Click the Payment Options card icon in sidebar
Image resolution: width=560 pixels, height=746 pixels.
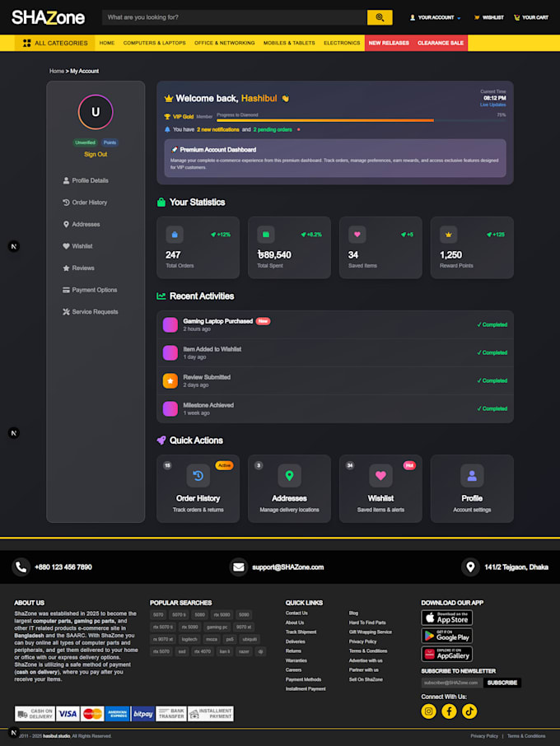pos(66,290)
